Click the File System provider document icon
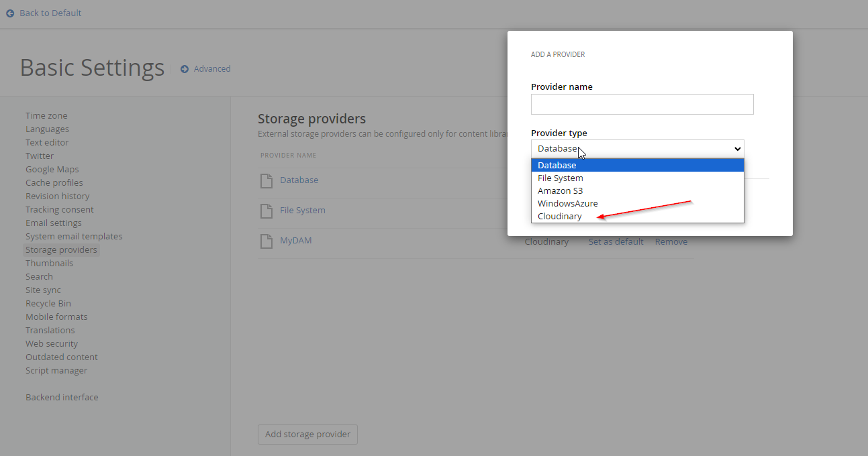The width and height of the screenshot is (868, 456). click(x=267, y=211)
